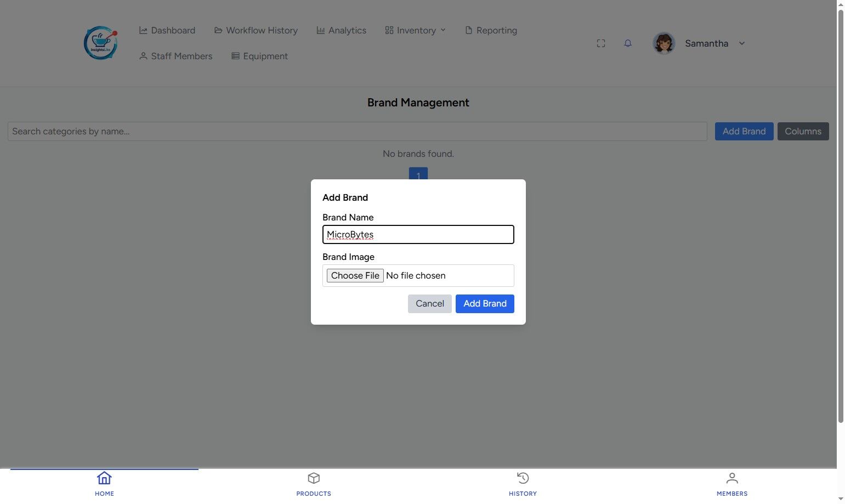Expand the Inventory dropdown menu

click(x=416, y=30)
